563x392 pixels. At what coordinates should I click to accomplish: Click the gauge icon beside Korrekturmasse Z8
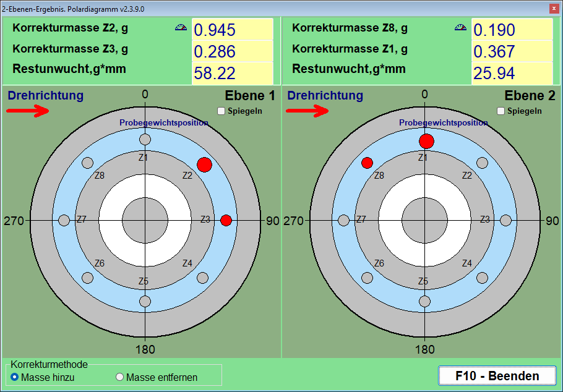tap(461, 27)
